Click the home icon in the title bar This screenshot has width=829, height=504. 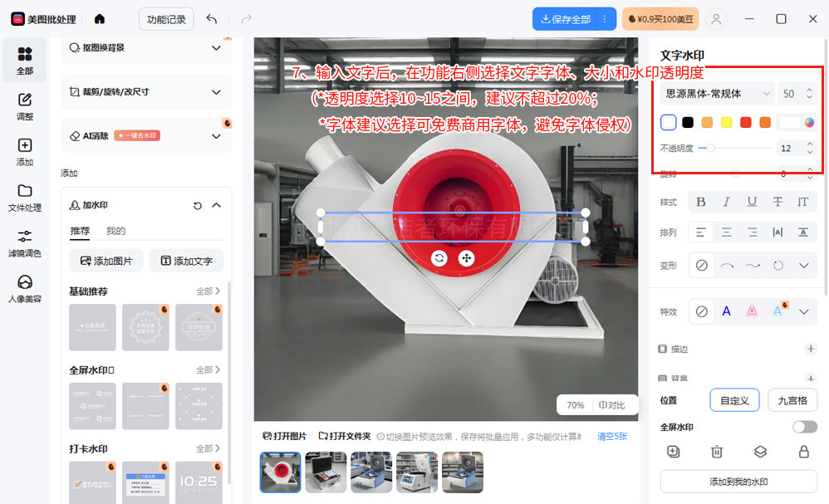click(100, 19)
